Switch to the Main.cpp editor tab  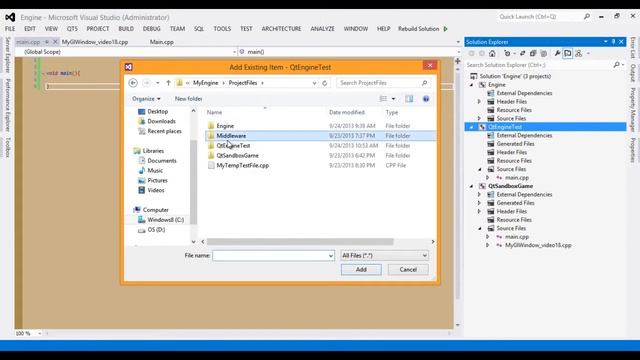point(162,42)
